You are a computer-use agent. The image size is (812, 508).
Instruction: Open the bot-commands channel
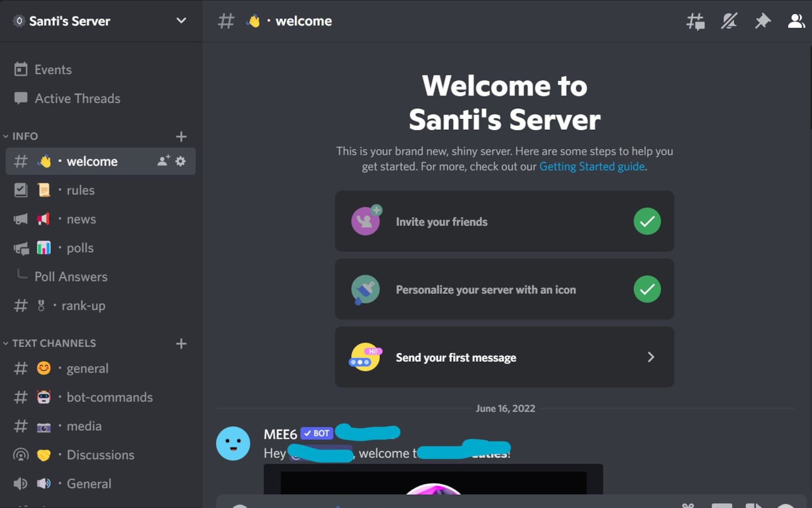[x=101, y=397]
